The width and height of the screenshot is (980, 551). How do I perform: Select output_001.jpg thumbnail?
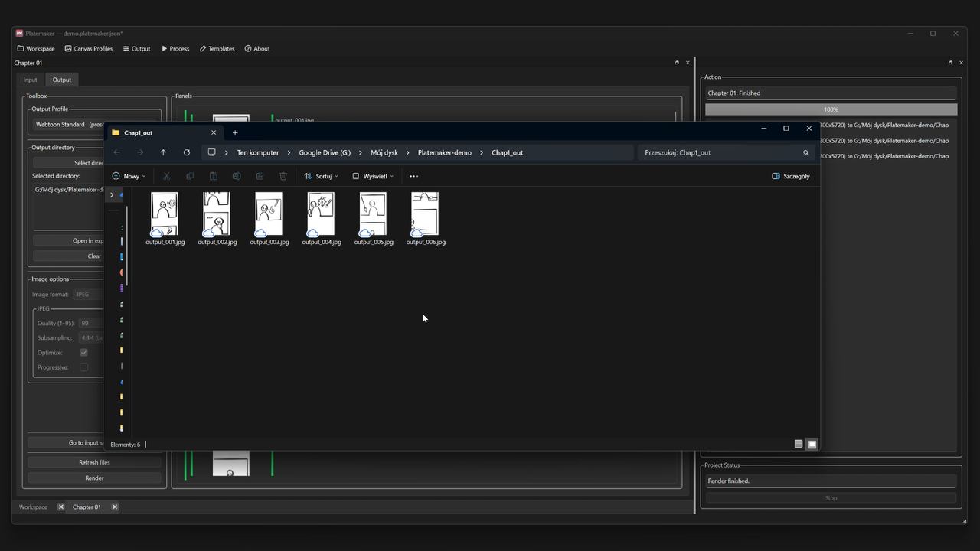(165, 214)
